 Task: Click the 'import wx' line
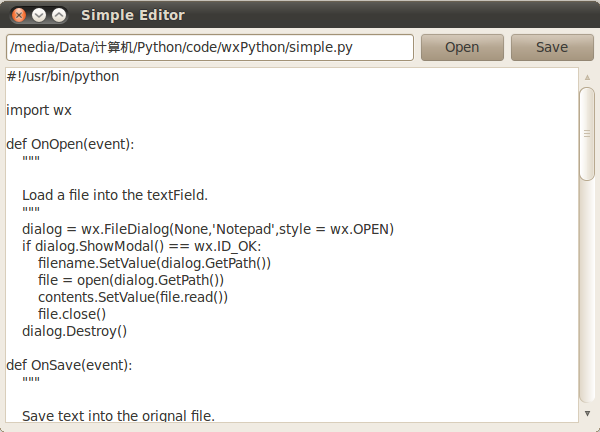pyautogui.click(x=39, y=111)
